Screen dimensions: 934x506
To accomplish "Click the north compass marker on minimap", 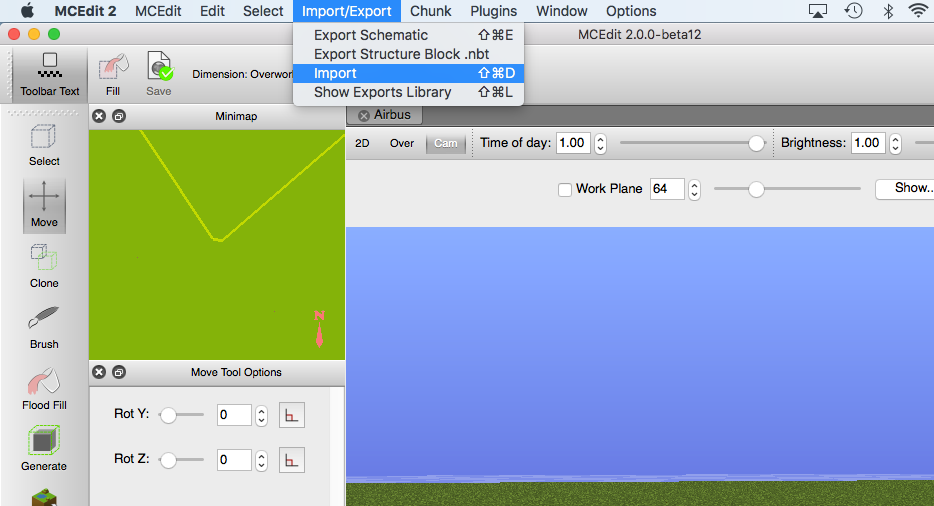I will pos(319,328).
